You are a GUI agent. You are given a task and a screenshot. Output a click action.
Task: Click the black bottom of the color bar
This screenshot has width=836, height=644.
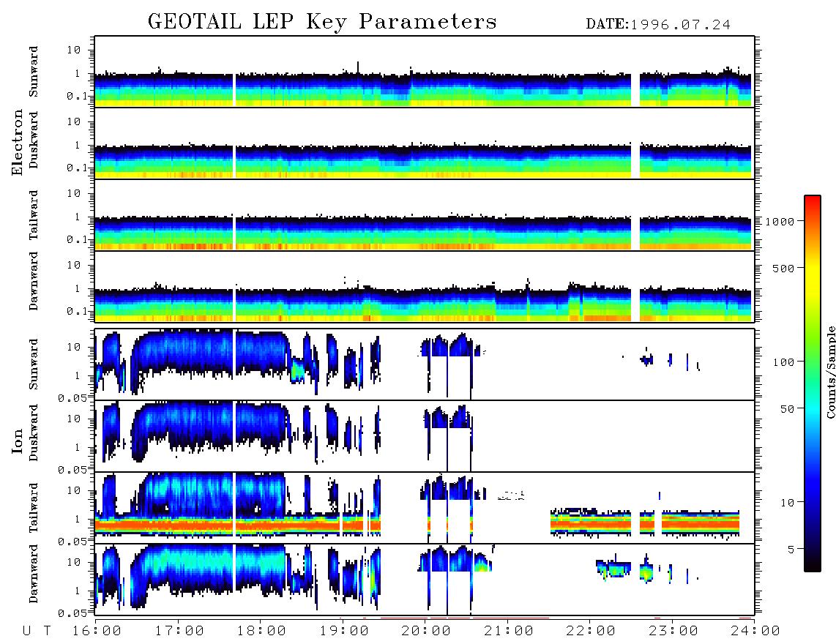(x=813, y=565)
